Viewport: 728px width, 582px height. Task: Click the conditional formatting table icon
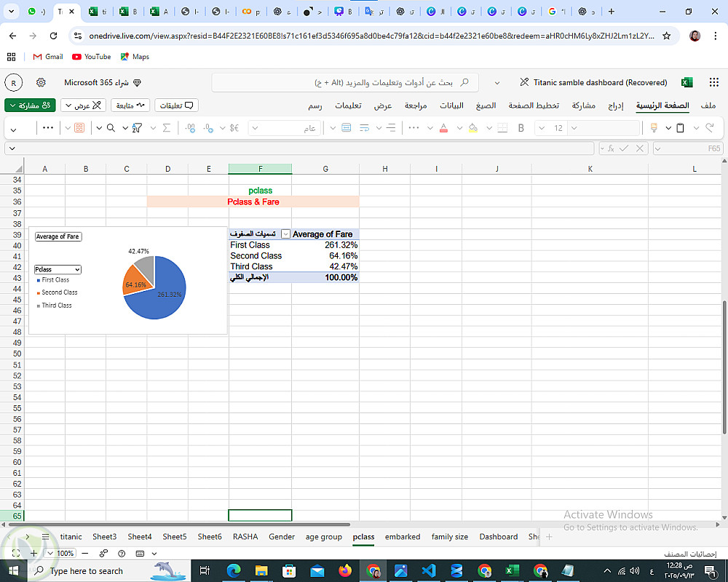point(79,128)
